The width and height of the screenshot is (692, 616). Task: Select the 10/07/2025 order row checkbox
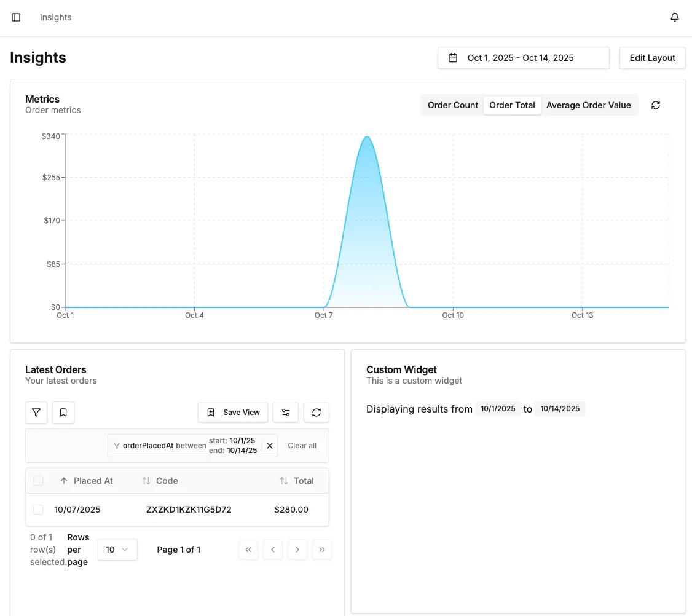pos(38,510)
